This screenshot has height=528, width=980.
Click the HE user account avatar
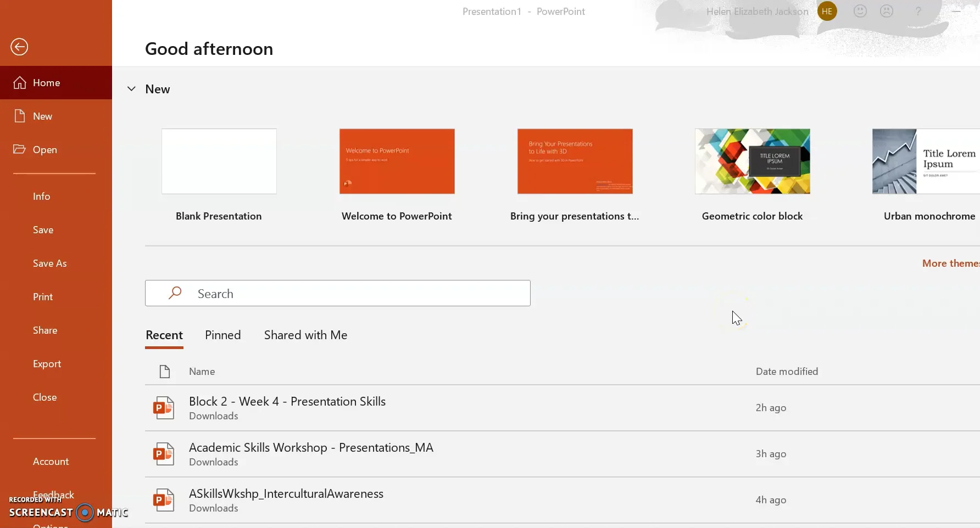pyautogui.click(x=827, y=11)
